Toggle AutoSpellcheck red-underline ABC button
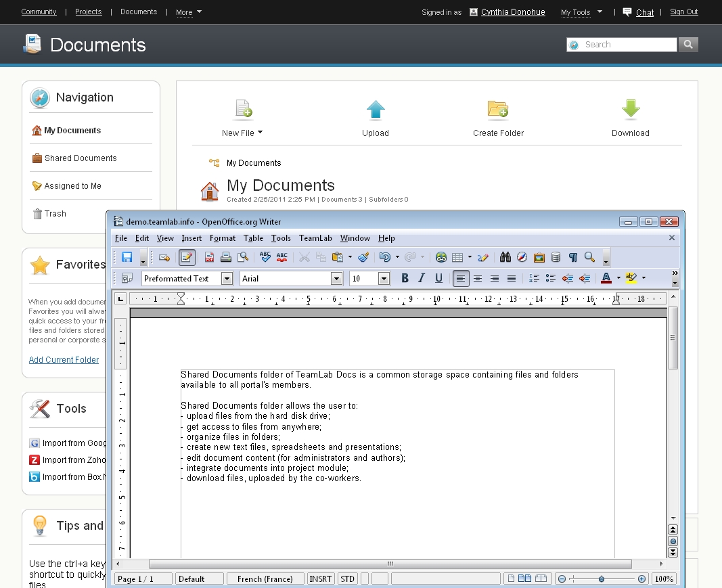The width and height of the screenshot is (722, 588). click(281, 257)
